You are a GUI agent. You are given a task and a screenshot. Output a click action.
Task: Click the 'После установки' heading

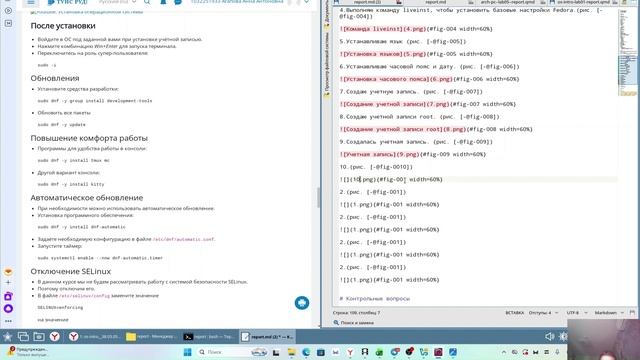[x=63, y=26]
